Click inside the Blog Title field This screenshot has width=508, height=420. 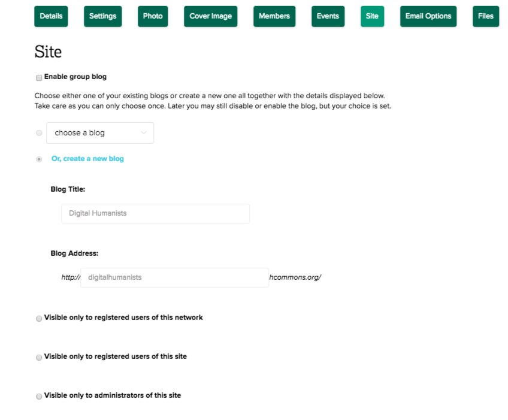[155, 213]
